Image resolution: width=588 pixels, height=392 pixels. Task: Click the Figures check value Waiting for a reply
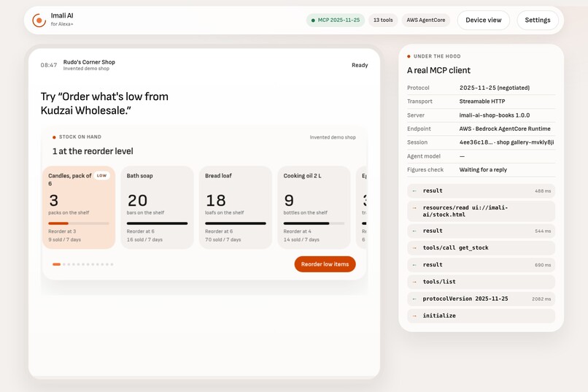pos(483,170)
